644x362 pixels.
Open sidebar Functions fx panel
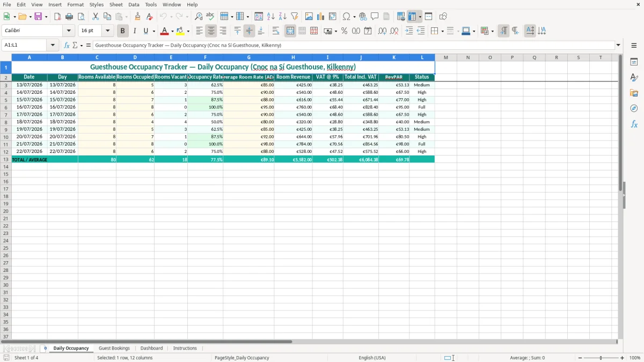coord(634,124)
